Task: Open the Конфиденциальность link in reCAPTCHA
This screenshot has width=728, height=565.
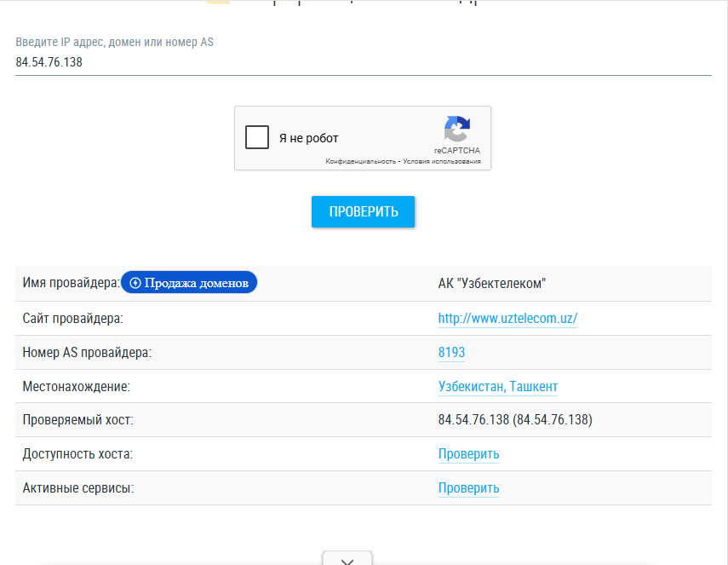Action: [x=360, y=161]
